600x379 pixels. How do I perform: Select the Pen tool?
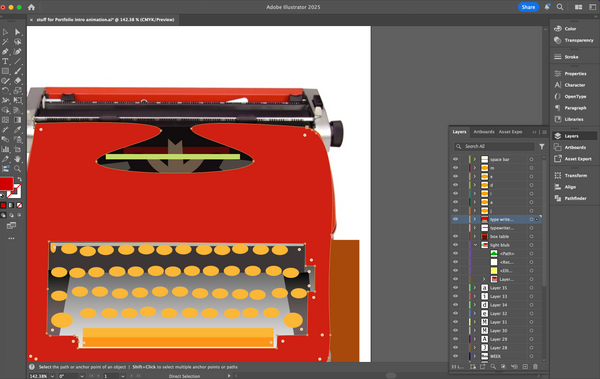coord(5,52)
